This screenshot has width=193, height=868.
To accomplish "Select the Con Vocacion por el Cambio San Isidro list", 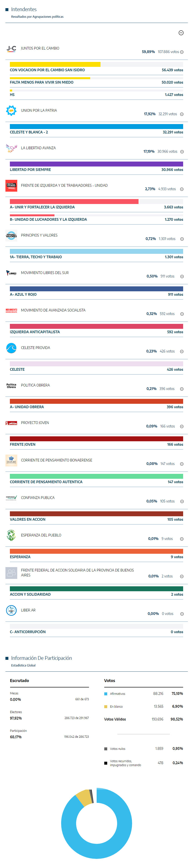I will (x=47, y=70).
